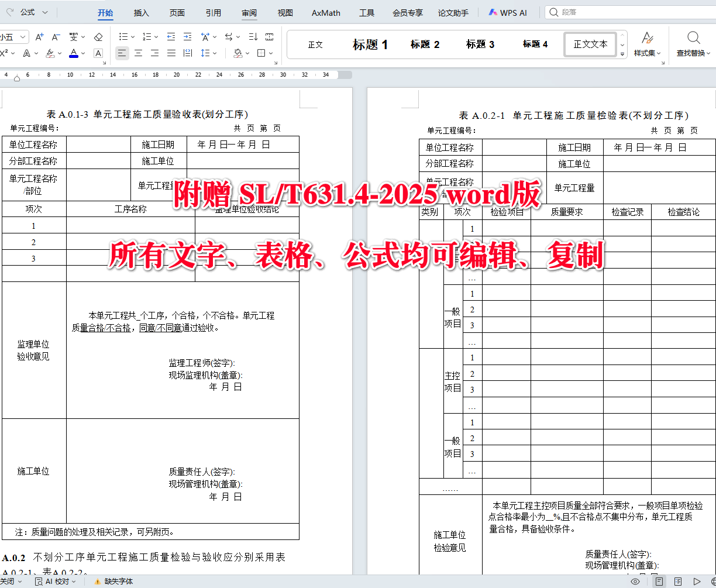Open shading color dropdown arrow
This screenshot has width=716, height=588.
point(247,53)
